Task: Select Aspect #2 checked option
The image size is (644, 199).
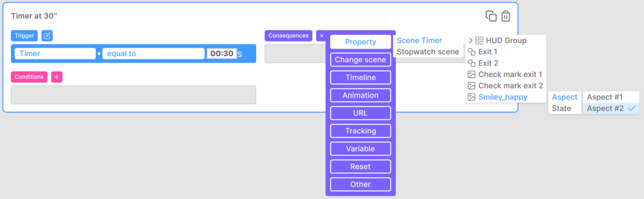Action: click(611, 109)
